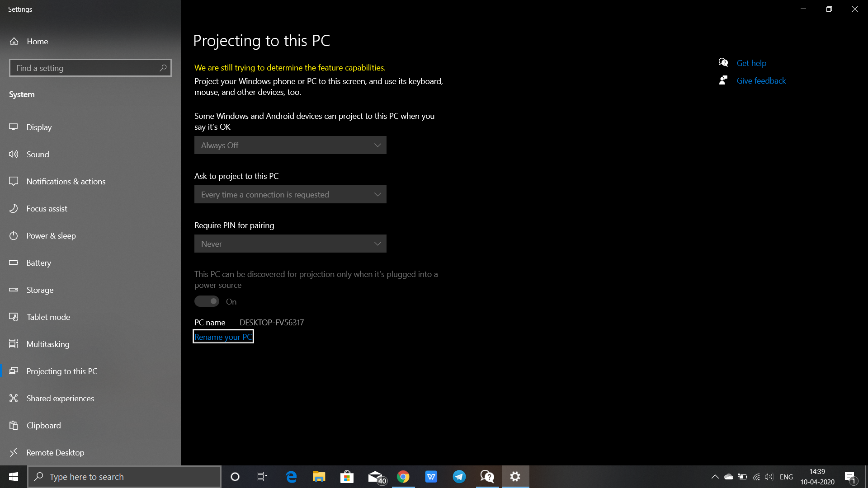Open Telegram from taskbar
868x488 pixels.
pyautogui.click(x=459, y=477)
